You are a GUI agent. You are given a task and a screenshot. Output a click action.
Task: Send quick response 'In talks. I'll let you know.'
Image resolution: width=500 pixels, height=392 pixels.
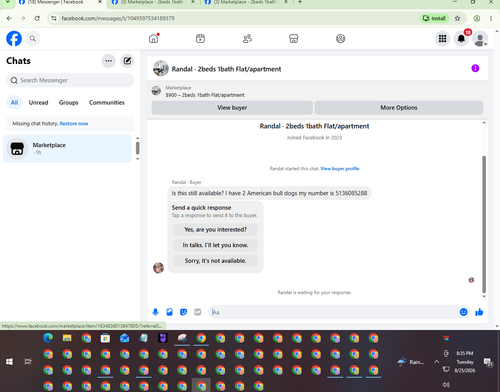click(x=215, y=245)
